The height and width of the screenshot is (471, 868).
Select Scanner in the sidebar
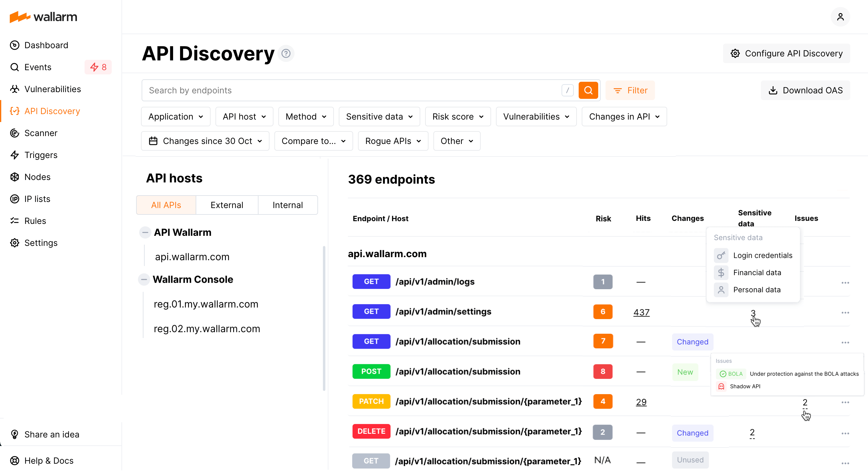tap(41, 133)
